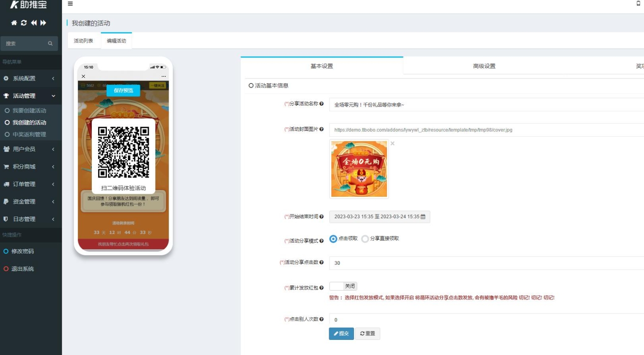Collapse the 活动管理 menu section
The width and height of the screenshot is (644, 355).
[25, 96]
